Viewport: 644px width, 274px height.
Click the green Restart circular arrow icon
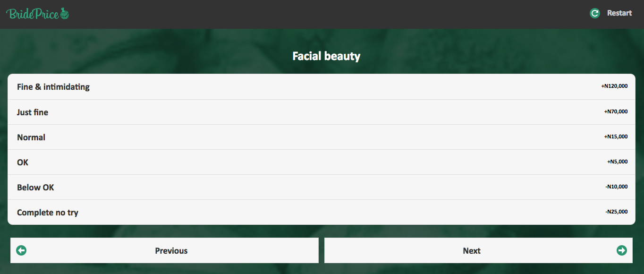(595, 13)
